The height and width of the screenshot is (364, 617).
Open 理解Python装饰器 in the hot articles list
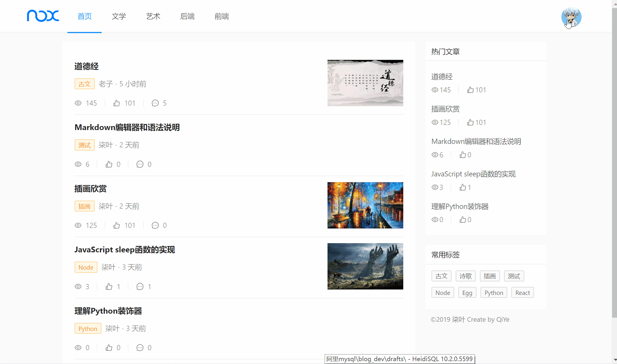point(460,206)
